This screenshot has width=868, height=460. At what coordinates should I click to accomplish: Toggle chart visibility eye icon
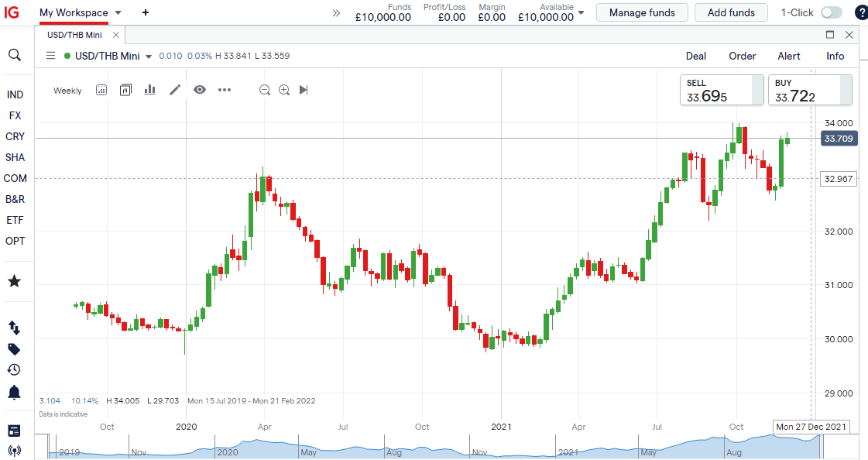[200, 90]
